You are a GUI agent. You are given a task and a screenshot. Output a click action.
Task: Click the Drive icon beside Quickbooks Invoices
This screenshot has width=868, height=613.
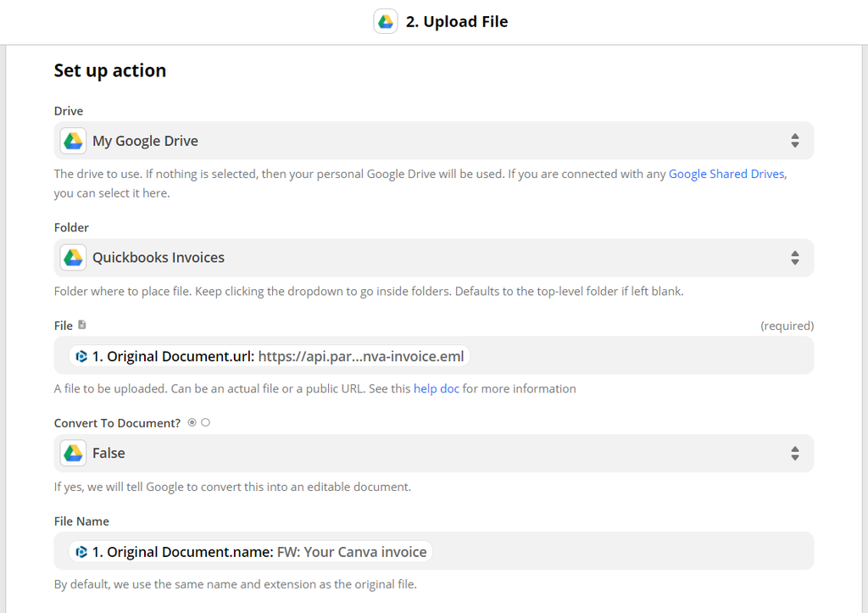click(74, 258)
